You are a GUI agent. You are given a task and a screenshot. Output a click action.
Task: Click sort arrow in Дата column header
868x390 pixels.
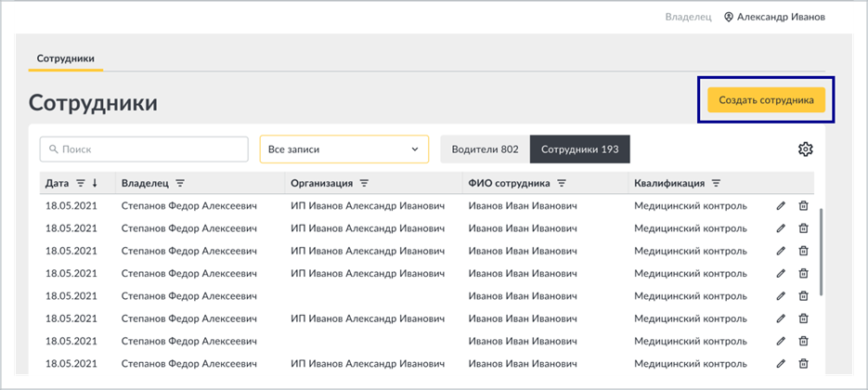tap(95, 183)
